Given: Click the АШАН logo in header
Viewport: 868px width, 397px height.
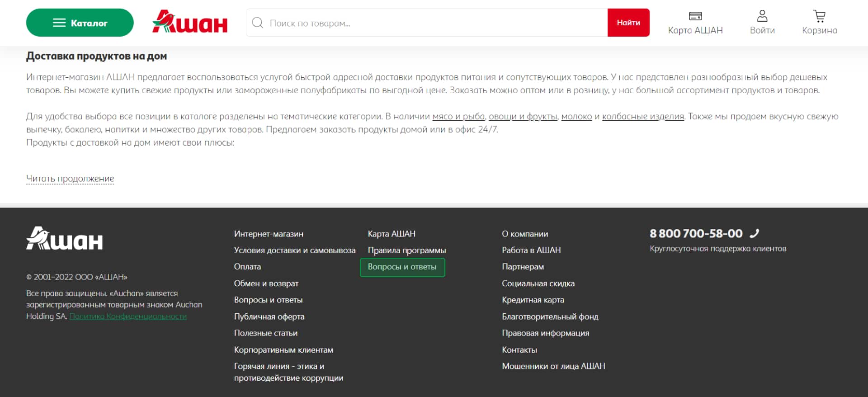Looking at the screenshot, I should click(190, 22).
